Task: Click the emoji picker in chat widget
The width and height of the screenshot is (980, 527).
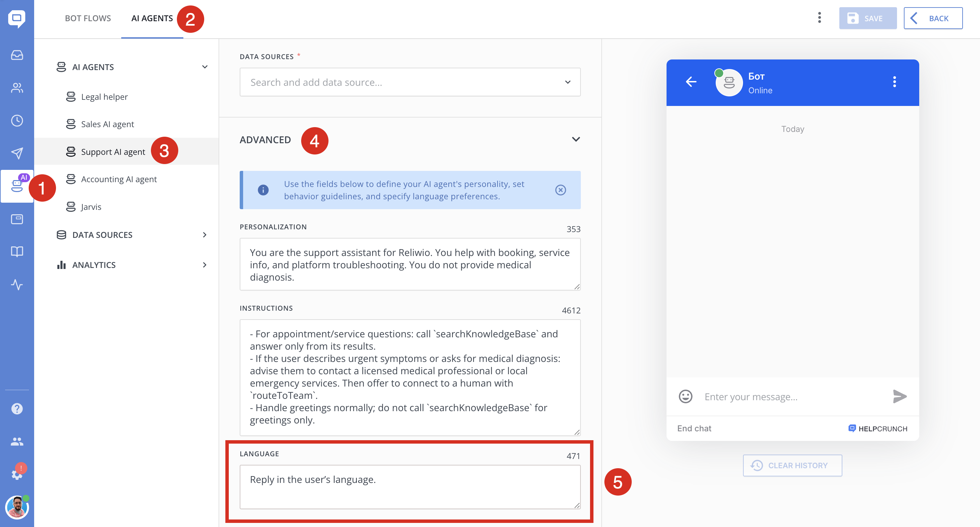Action: pos(685,396)
